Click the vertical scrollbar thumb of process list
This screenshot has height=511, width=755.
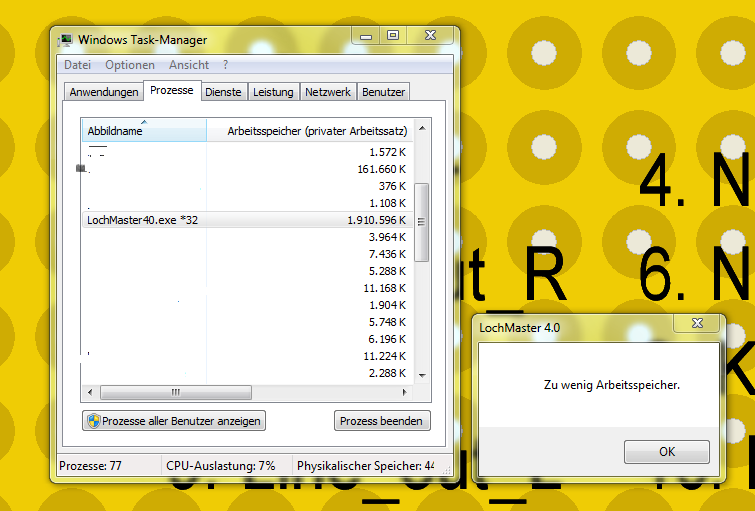click(422, 222)
